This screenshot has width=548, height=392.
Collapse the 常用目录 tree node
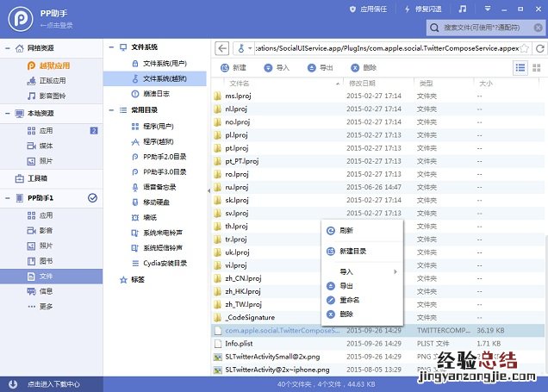pyautogui.click(x=111, y=110)
